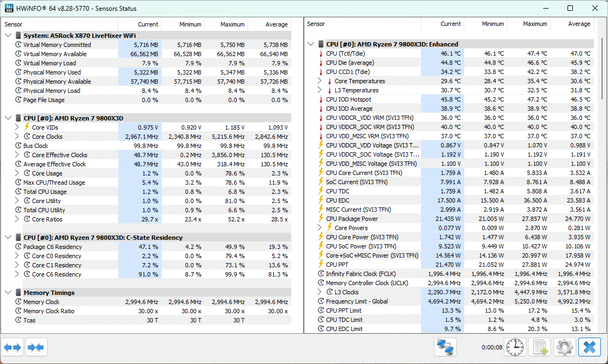
Task: Click the 0:00:08 elapsed time readout
Action: click(x=492, y=347)
